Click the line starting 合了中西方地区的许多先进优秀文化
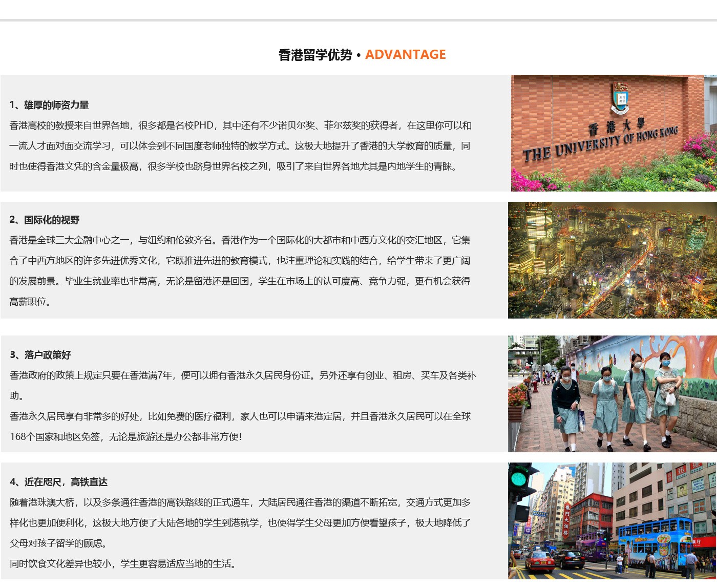Screen dimensions: 717x588 click(240, 261)
